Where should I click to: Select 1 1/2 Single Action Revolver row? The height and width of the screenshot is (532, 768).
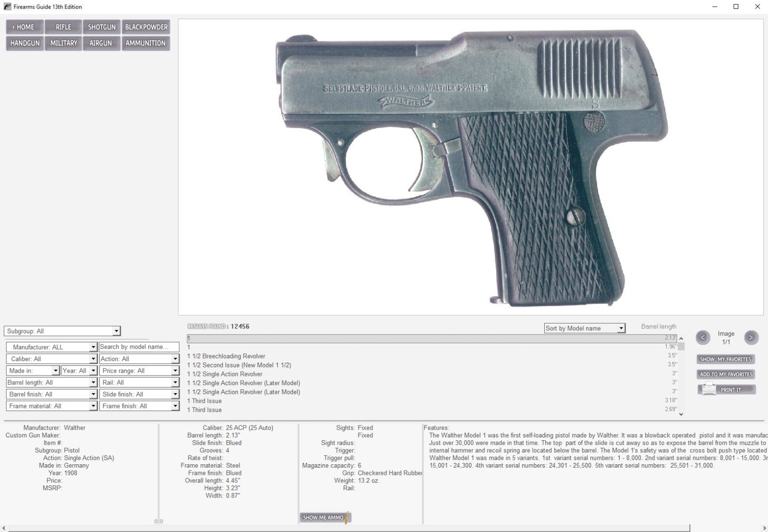432,374
